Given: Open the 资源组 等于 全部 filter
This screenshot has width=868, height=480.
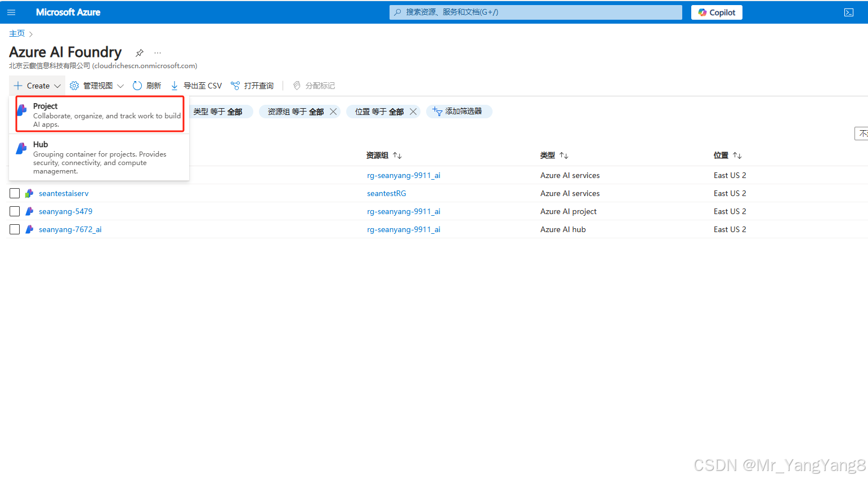Looking at the screenshot, I should (x=296, y=112).
